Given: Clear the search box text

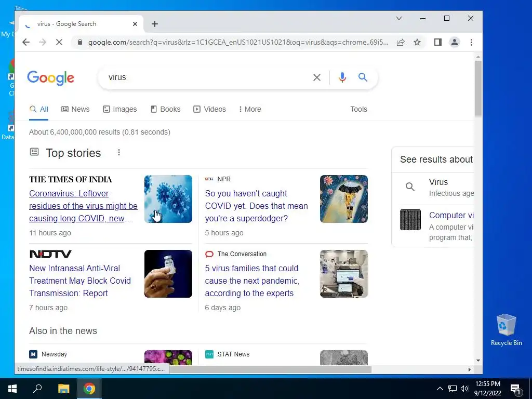Looking at the screenshot, I should click(x=317, y=77).
